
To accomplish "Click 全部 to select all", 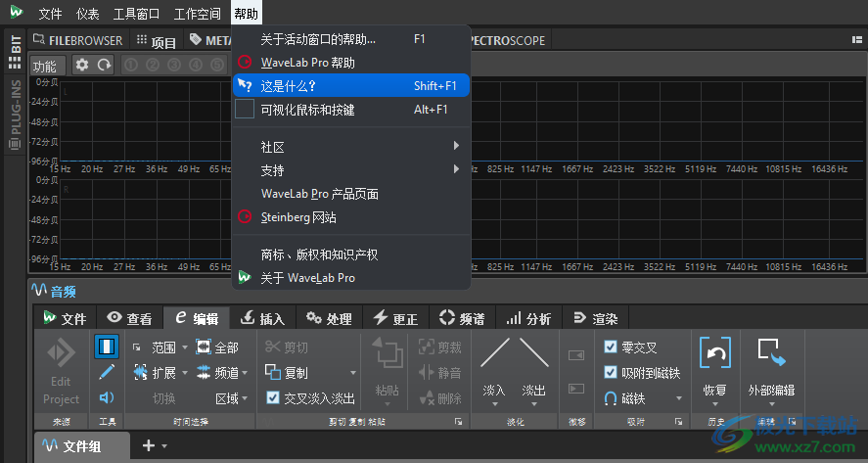I will [217, 347].
